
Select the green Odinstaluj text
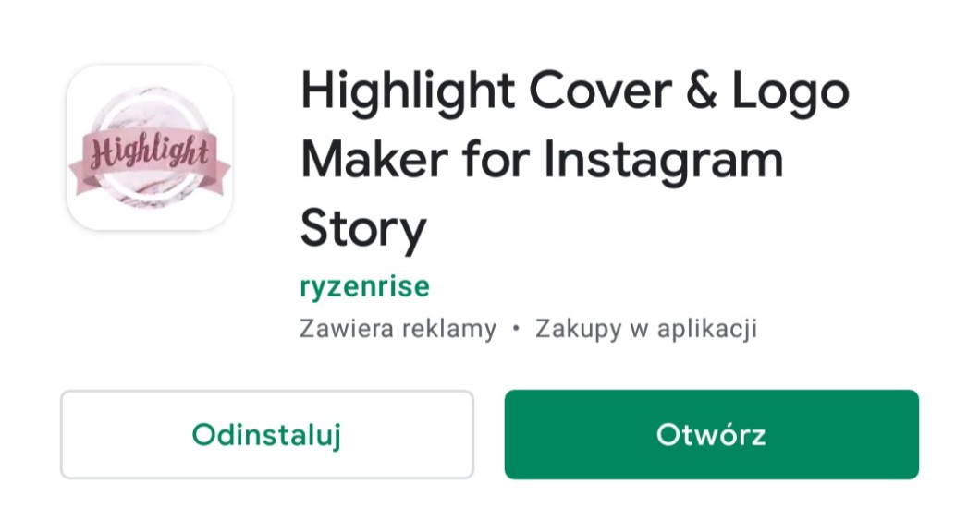(266, 435)
